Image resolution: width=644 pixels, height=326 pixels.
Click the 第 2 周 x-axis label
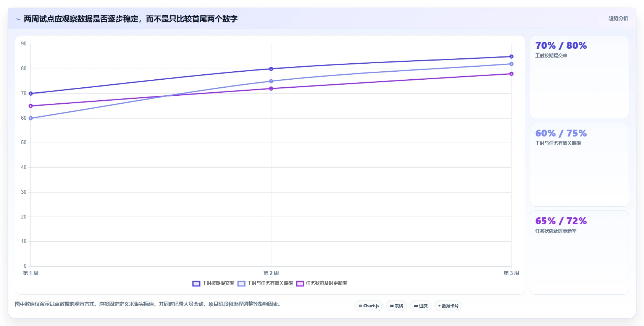point(271,273)
